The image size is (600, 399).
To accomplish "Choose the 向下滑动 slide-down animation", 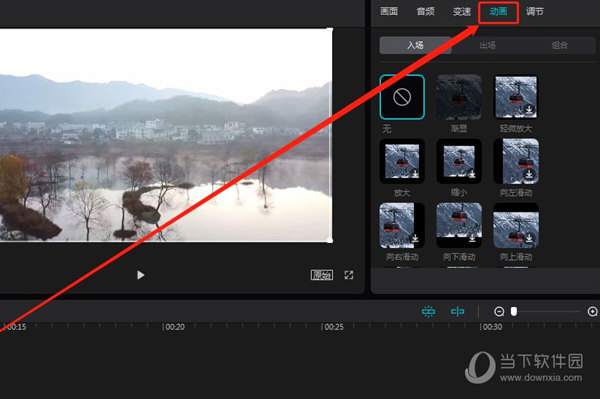I will point(459,225).
